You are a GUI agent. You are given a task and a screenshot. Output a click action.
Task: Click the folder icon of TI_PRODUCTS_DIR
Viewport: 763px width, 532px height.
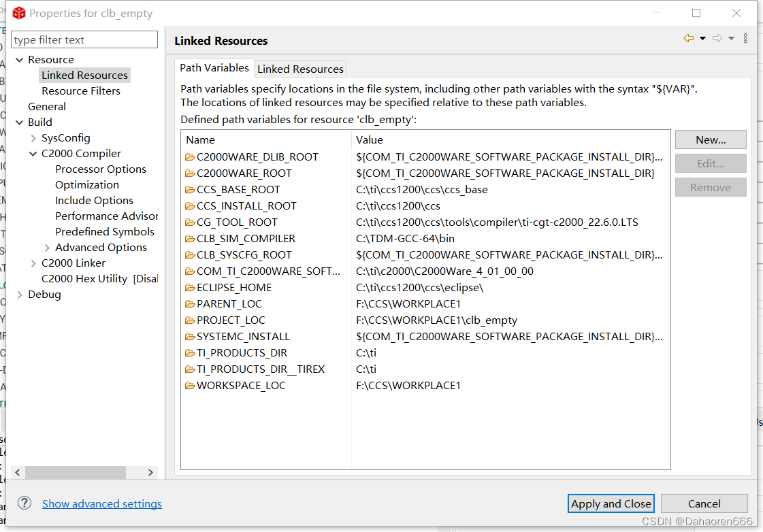(190, 353)
